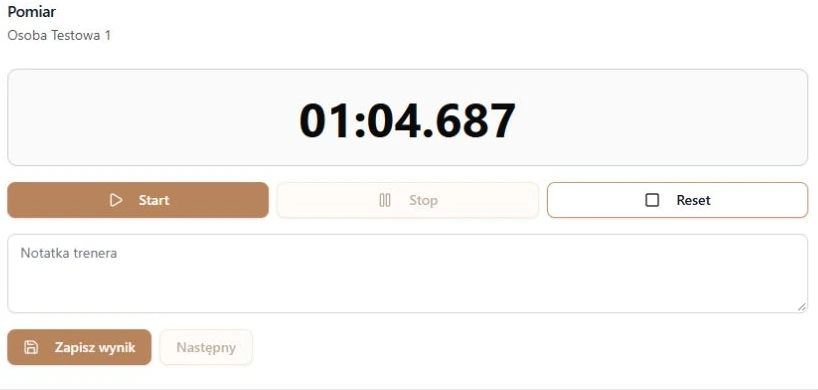Click the pause bars icon on Stop
This screenshot has height=390, width=818.
[385, 200]
